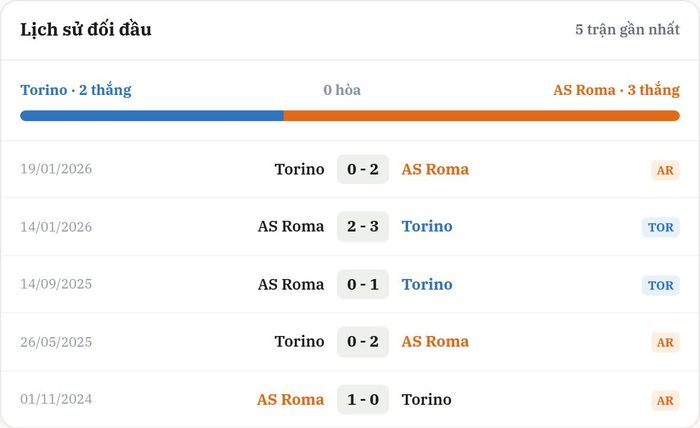Click "AS Roma · 3 thắng" label
This screenshot has height=428, width=700.
(617, 90)
